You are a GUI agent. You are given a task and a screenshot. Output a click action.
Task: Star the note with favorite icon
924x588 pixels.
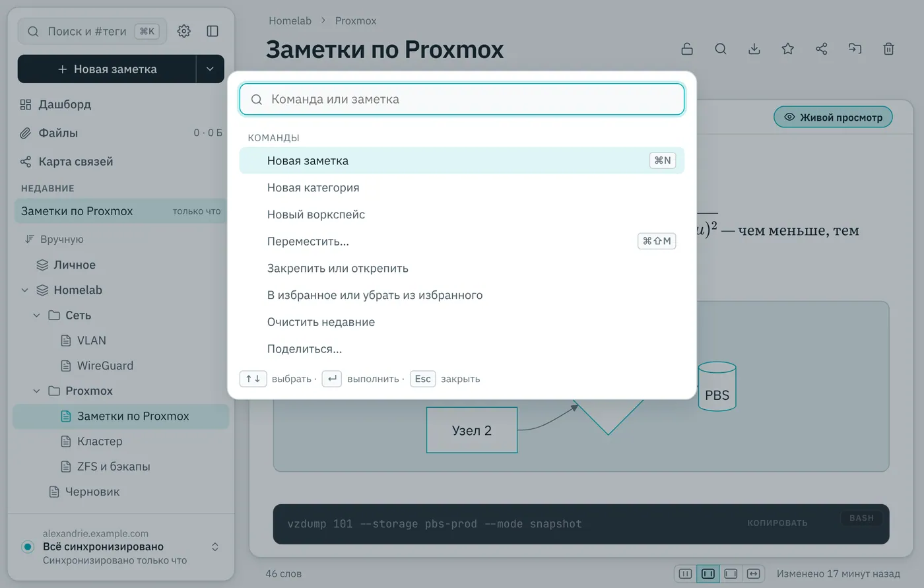point(788,49)
